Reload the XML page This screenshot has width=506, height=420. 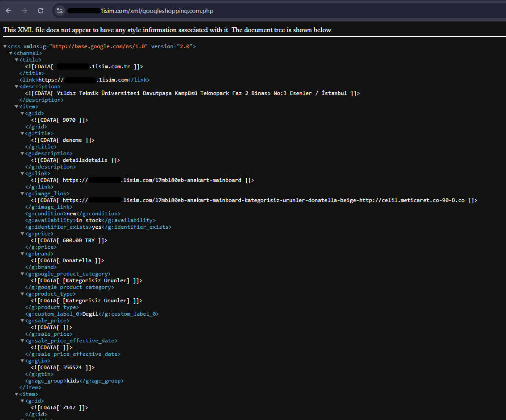point(41,11)
